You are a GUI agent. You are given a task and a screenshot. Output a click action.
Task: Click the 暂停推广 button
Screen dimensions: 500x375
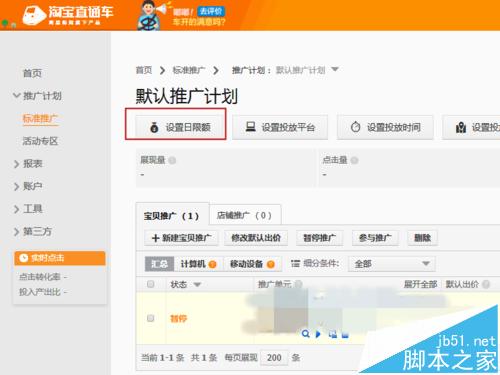(x=319, y=238)
